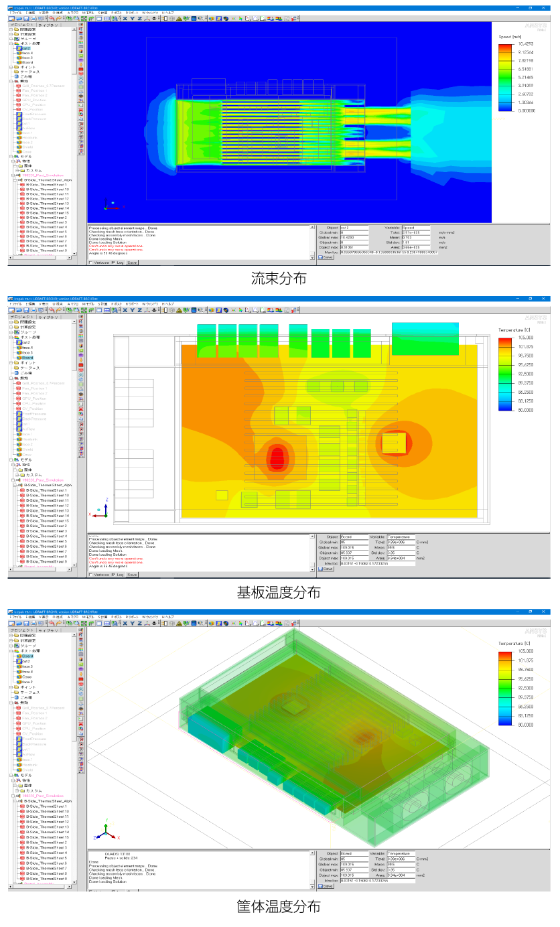The height and width of the screenshot is (927, 560).
Task: Toggle the Log checkbox in speed plot window
Action: coord(113,263)
